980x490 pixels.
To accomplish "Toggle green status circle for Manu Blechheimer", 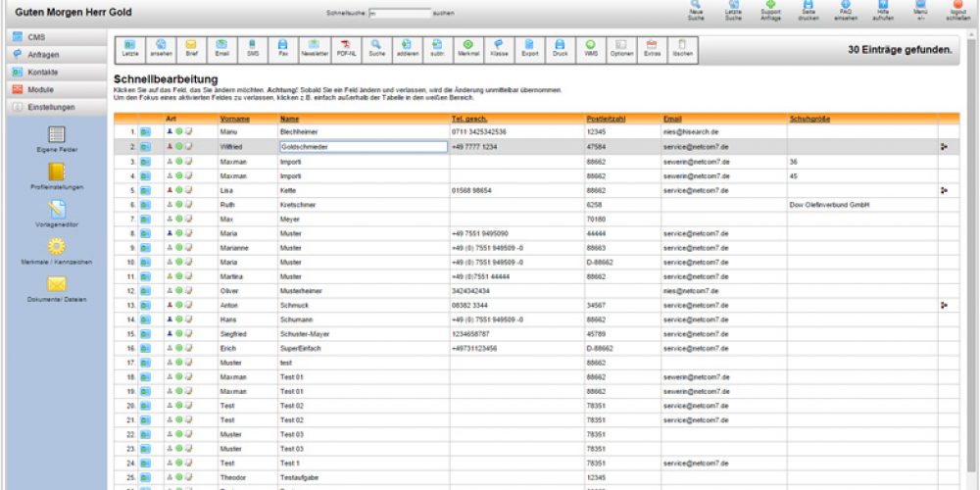I will [x=179, y=130].
